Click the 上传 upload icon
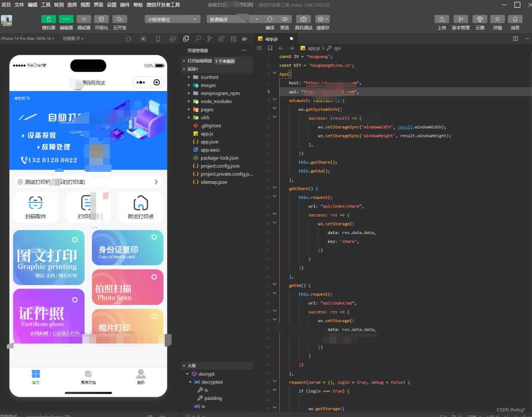 441,19
